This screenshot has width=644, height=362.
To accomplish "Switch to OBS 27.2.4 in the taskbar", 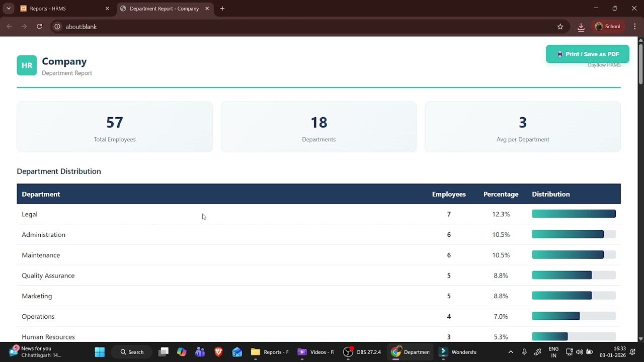I will [362, 352].
